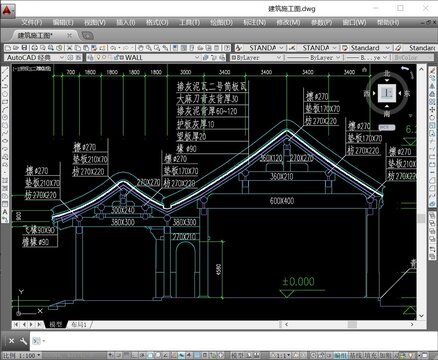Click the AutoCAD application logo button

[7, 10]
